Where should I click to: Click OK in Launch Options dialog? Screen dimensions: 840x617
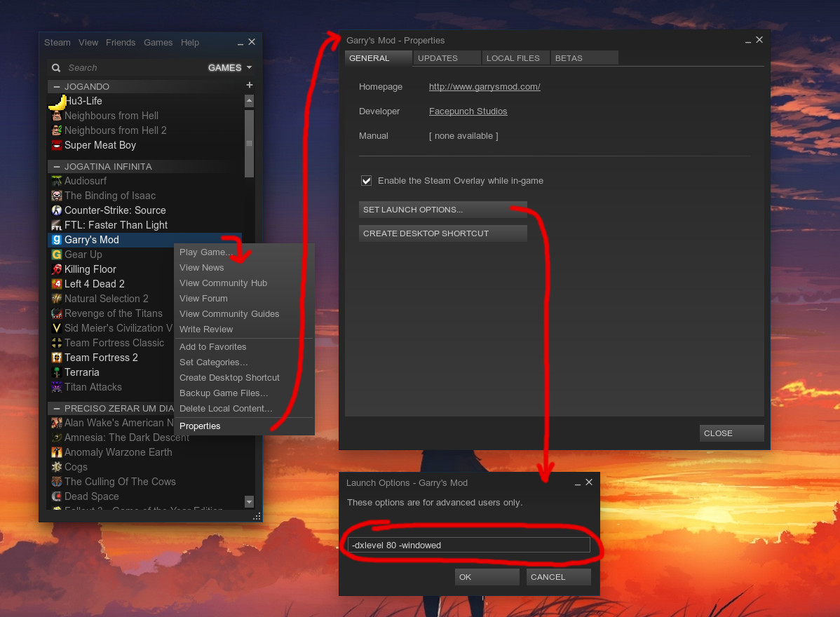(x=487, y=577)
